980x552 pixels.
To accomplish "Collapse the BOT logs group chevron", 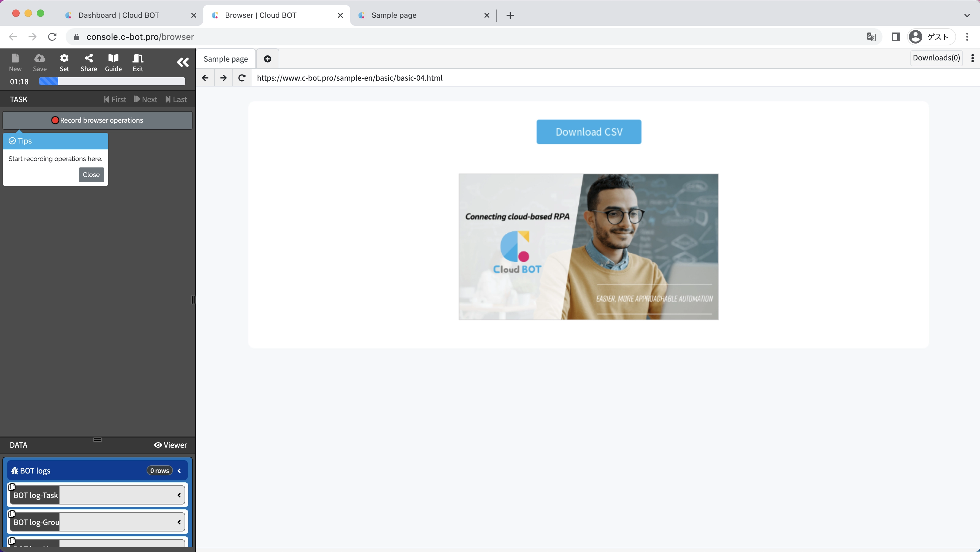I will tap(179, 471).
